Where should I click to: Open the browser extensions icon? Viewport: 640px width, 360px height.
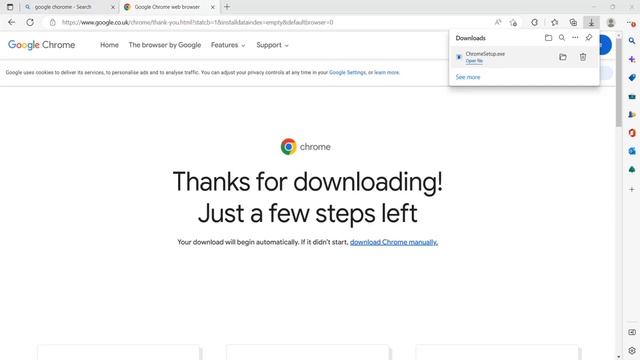tap(535, 22)
